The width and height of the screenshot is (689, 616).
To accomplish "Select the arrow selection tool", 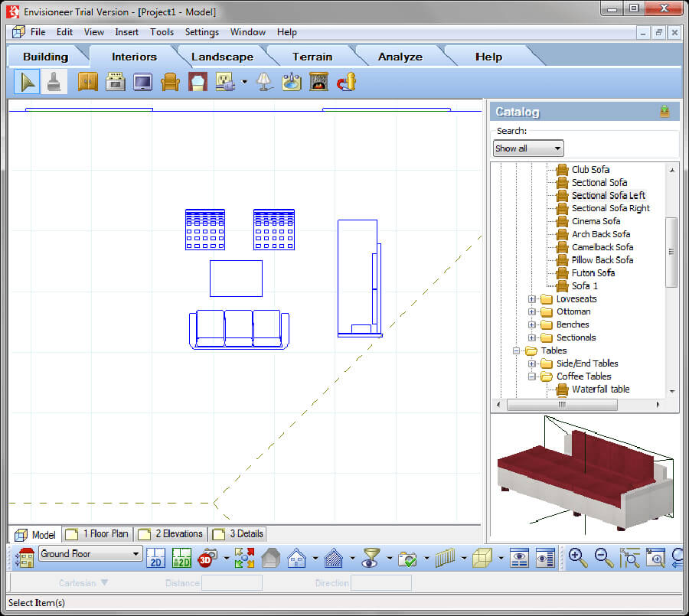I will 27,82.
